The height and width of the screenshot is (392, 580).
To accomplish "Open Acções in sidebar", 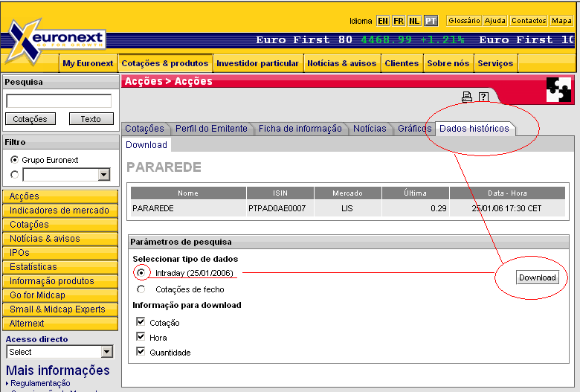I will pos(60,196).
